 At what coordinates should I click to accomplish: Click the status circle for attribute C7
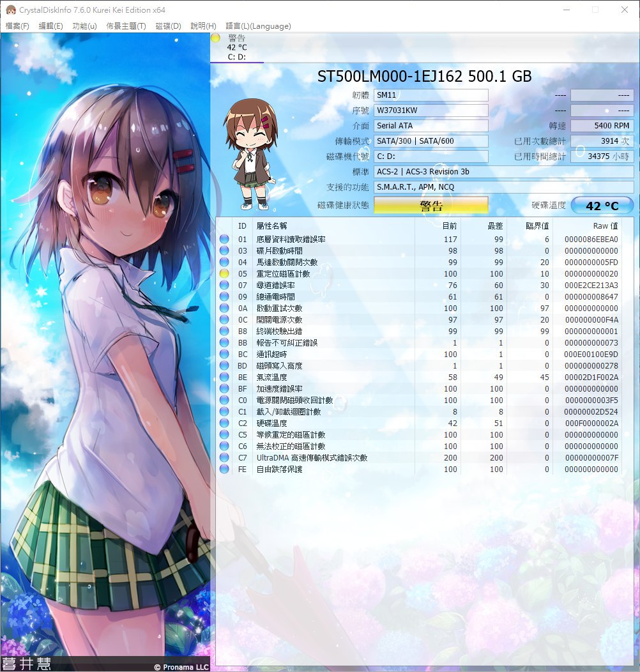(224, 458)
